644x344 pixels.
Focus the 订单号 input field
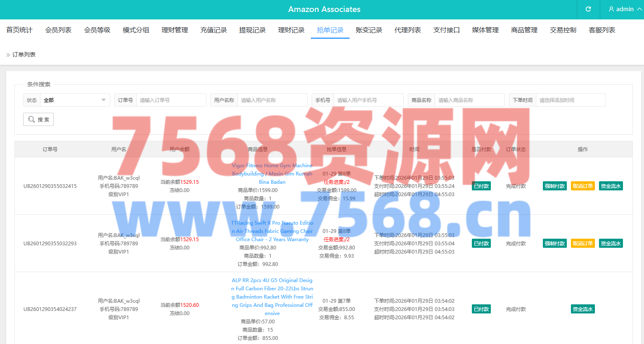[x=171, y=100]
